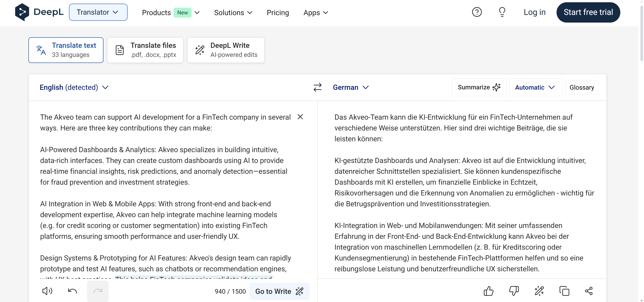Click inside the source text input area
The width and height of the screenshot is (644, 302).
click(x=165, y=190)
